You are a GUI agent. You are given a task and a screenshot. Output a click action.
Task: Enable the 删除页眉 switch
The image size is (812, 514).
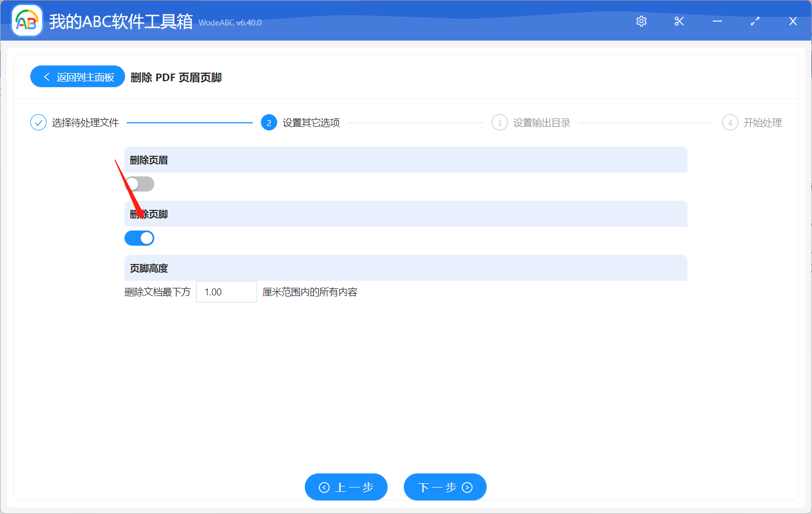[x=139, y=184]
